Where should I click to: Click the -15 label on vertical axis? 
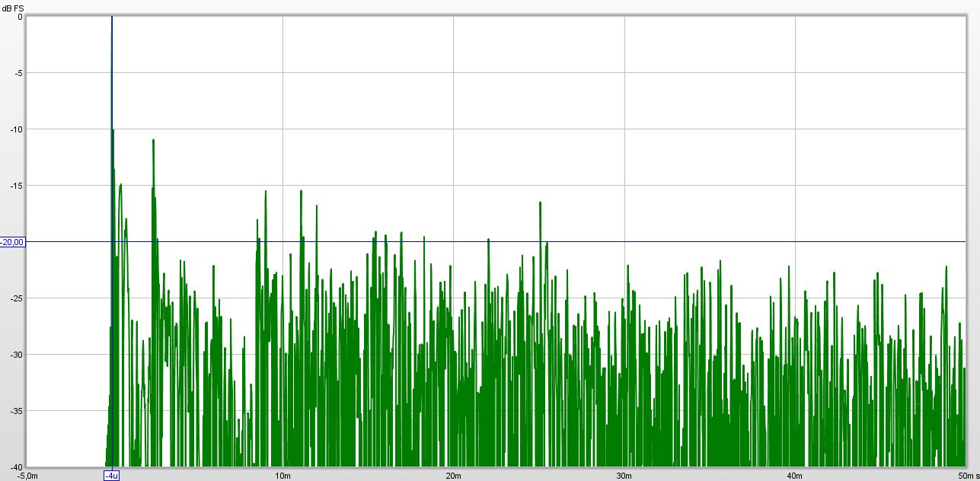(x=17, y=186)
